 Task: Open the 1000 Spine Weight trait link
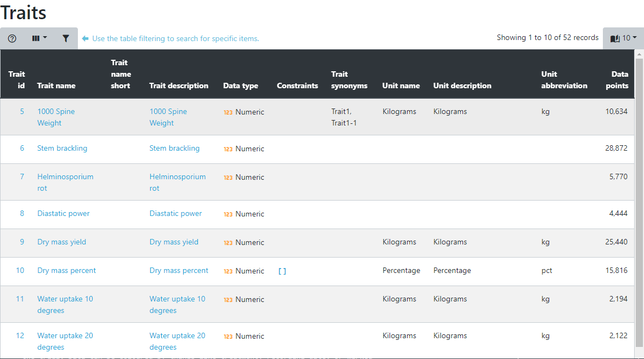click(56, 117)
